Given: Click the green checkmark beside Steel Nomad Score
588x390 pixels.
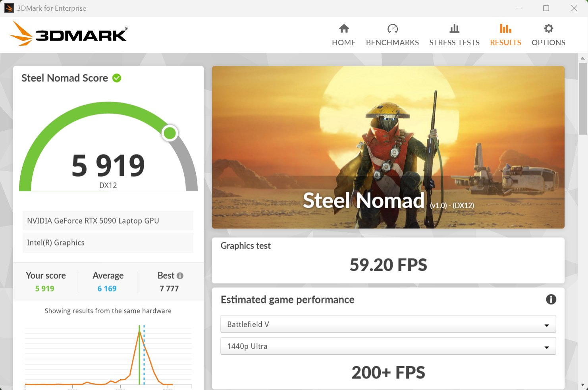Looking at the screenshot, I should point(116,78).
